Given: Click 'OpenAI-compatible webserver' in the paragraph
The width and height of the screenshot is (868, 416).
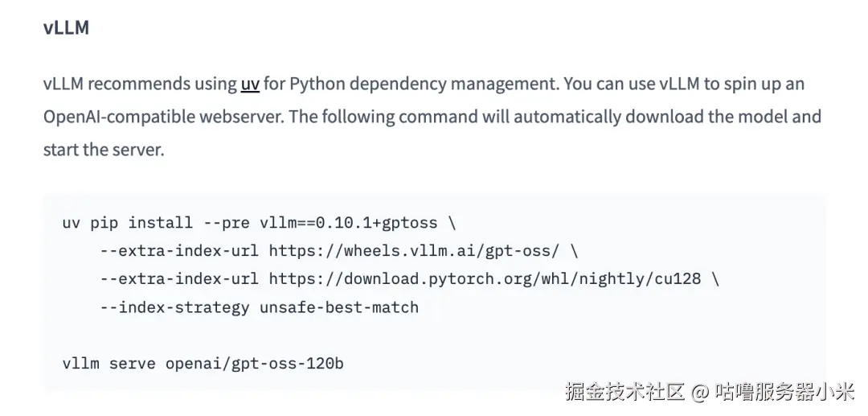Looking at the screenshot, I should [x=163, y=117].
